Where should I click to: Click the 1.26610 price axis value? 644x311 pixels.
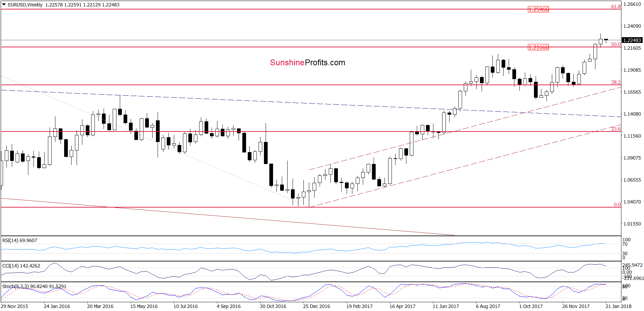[632, 4]
